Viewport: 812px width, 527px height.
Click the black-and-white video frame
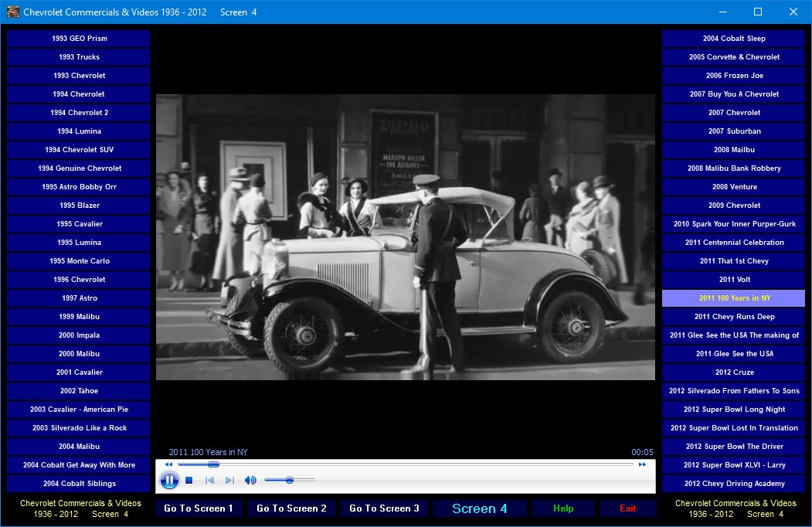click(406, 236)
